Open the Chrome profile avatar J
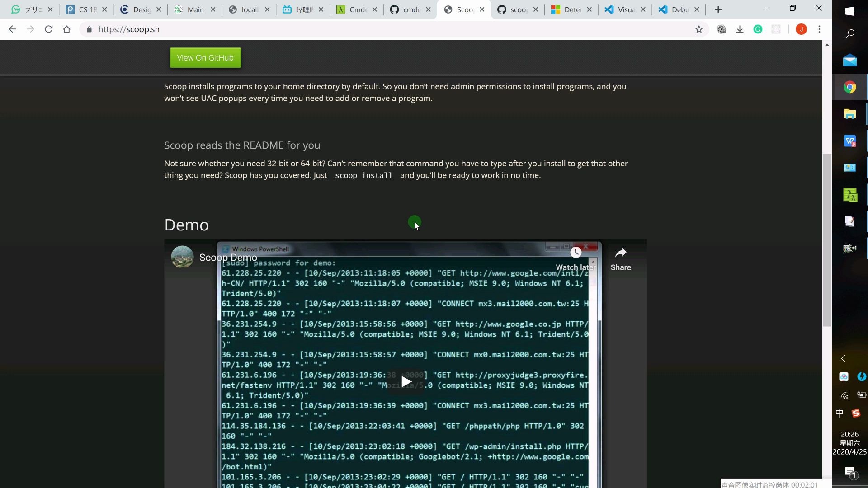The height and width of the screenshot is (488, 868). (x=801, y=29)
